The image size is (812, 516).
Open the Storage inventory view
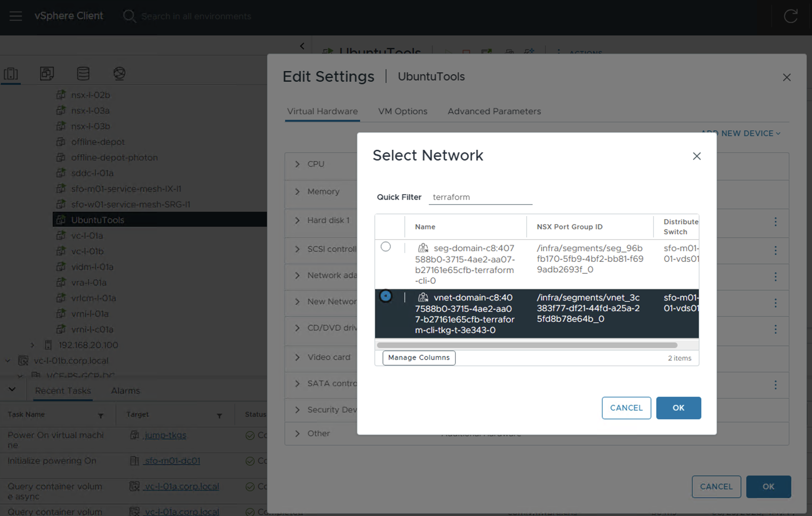point(83,73)
